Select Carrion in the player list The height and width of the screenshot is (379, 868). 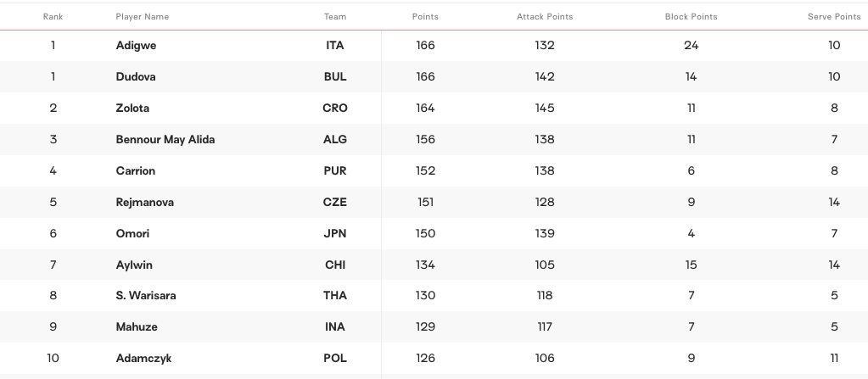tap(136, 171)
